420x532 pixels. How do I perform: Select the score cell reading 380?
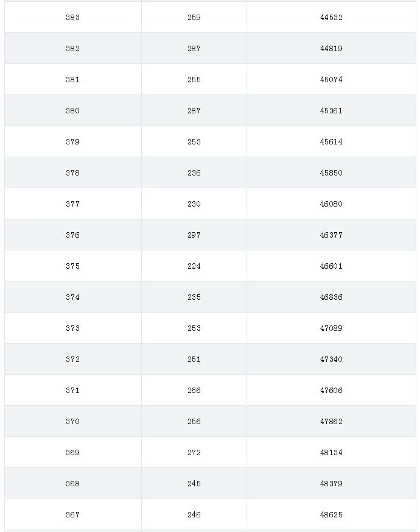click(x=73, y=111)
